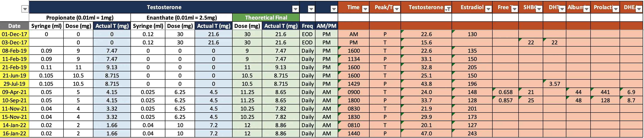The image size is (644, 138).
Task: Open the DHEA column filter dropdown
Action: tap(639, 9)
